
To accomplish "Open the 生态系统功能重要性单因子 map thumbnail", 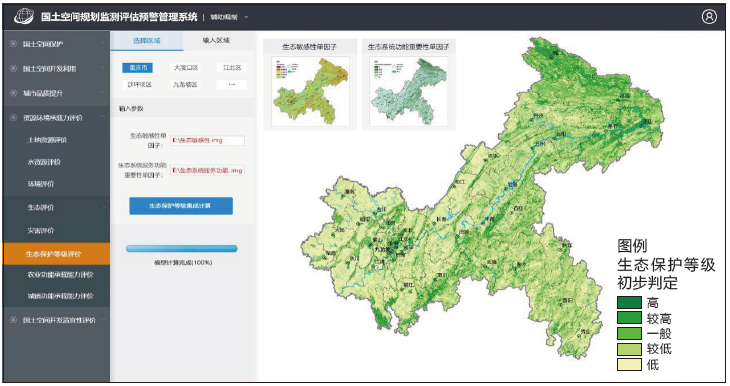I will tap(408, 91).
